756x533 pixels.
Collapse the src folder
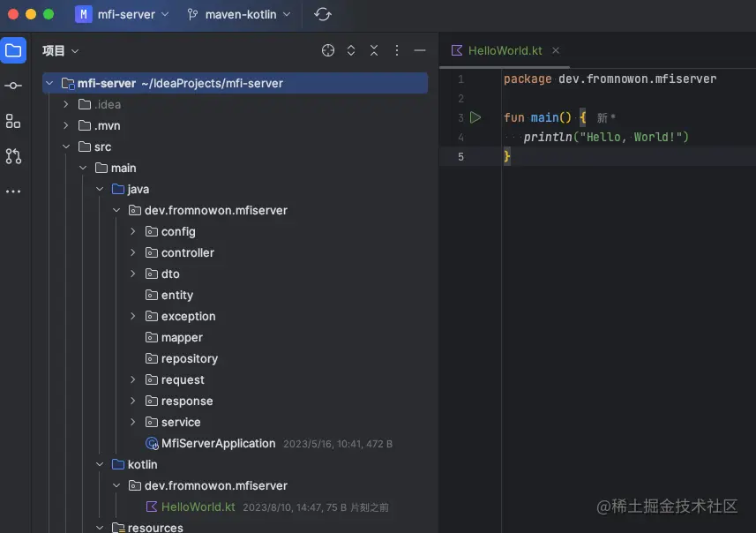66,146
